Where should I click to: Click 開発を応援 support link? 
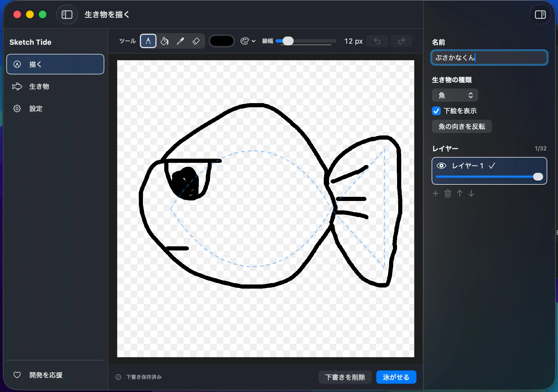pyautogui.click(x=55, y=375)
